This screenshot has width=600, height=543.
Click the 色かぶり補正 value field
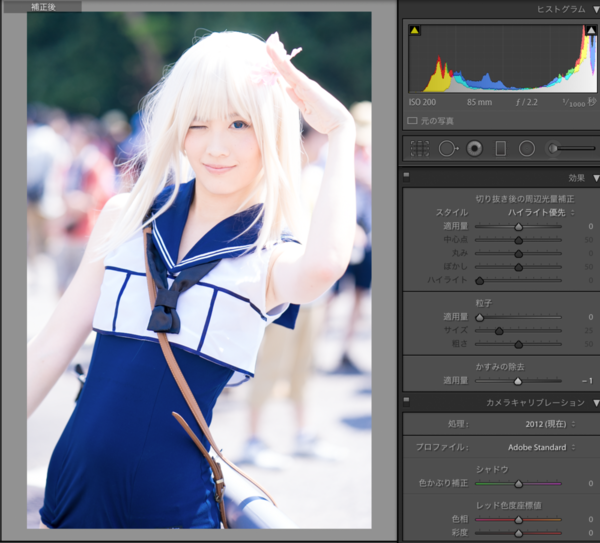click(x=591, y=483)
